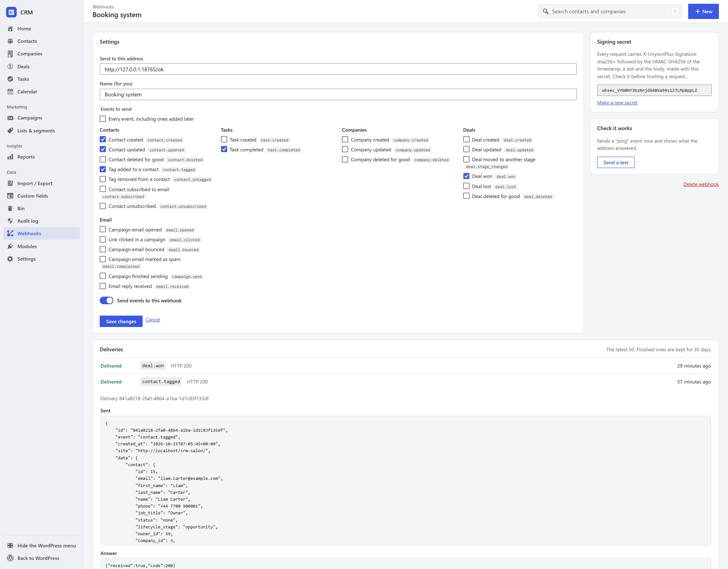728x569 pixels.
Task: Open Home via its house icon
Action: (x=10, y=29)
